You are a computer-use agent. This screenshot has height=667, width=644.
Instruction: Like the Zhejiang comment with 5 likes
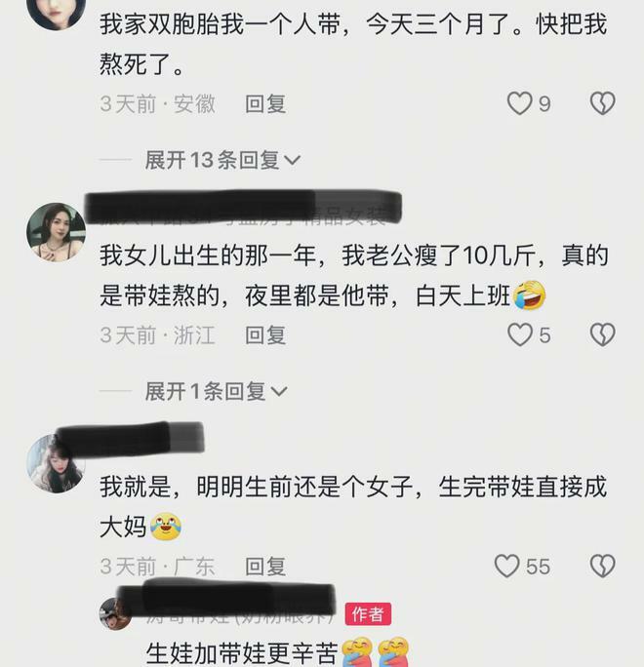[520, 334]
